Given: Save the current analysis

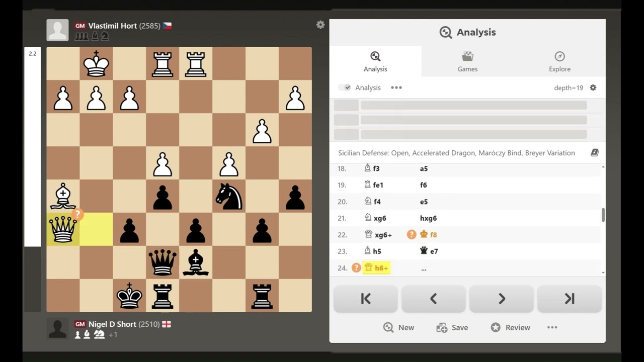Looking at the screenshot, I should (x=452, y=327).
